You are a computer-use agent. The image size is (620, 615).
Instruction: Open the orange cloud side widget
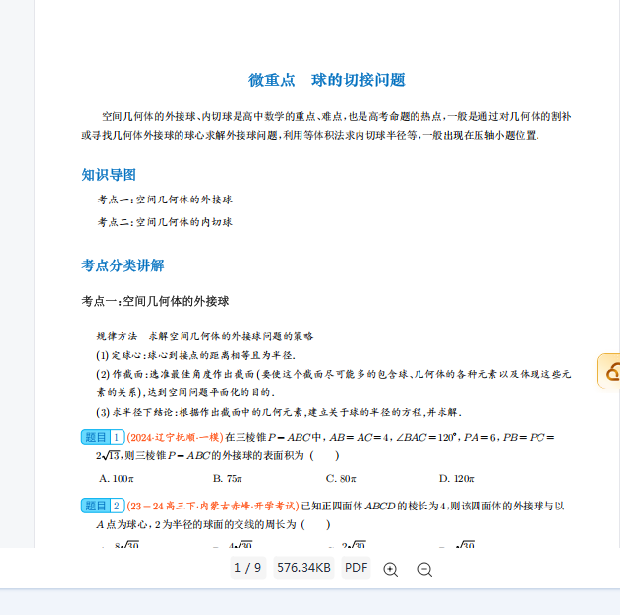click(608, 371)
